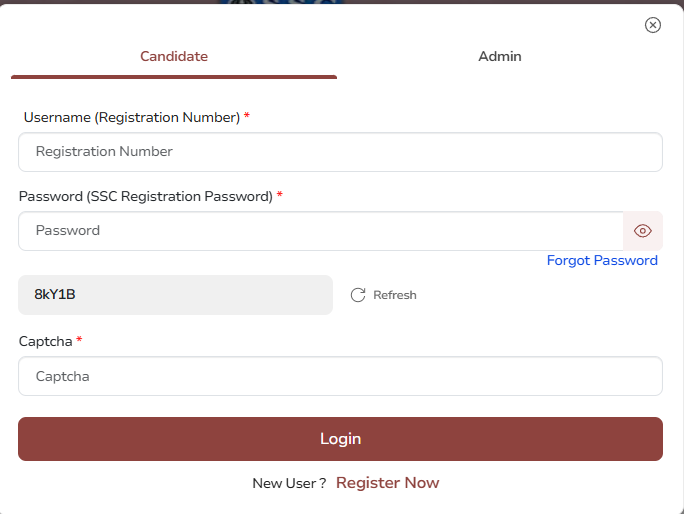
Task: Click the asterisk beside Username label
Action: click(x=246, y=115)
